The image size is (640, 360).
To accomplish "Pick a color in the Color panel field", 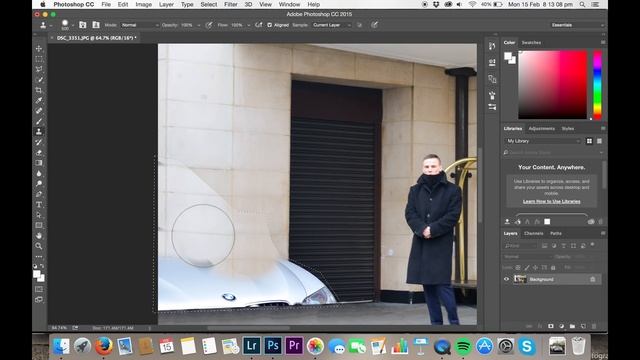I will pyautogui.click(x=553, y=84).
